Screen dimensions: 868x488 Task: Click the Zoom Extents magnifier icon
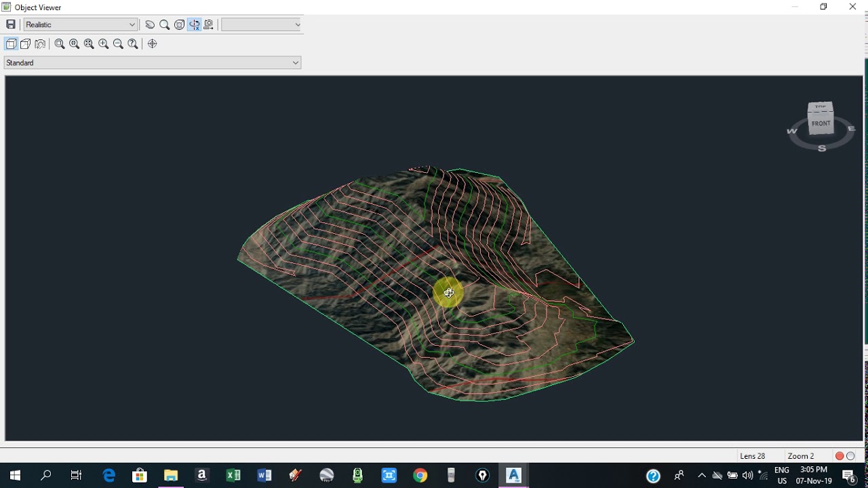click(x=89, y=44)
